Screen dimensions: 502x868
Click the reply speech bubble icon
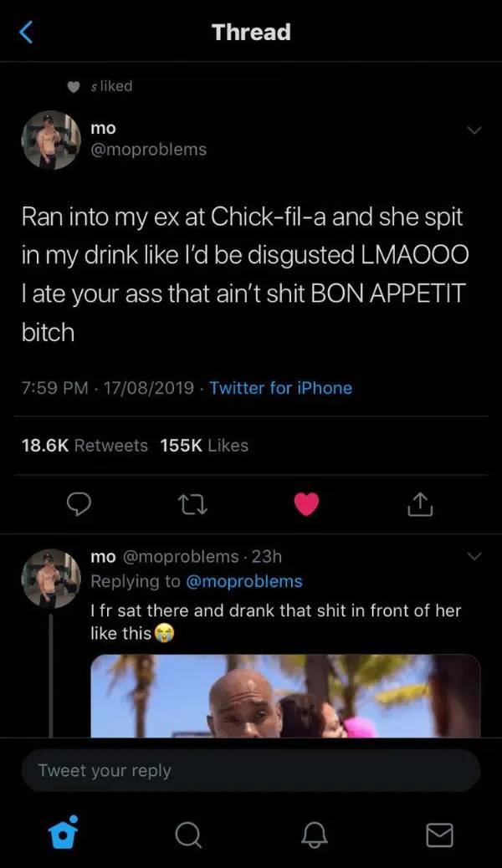[x=79, y=505]
